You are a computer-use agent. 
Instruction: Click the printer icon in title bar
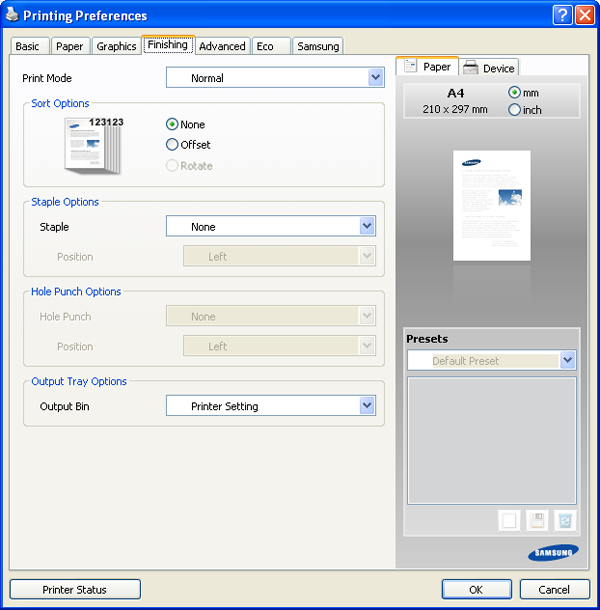(x=12, y=15)
